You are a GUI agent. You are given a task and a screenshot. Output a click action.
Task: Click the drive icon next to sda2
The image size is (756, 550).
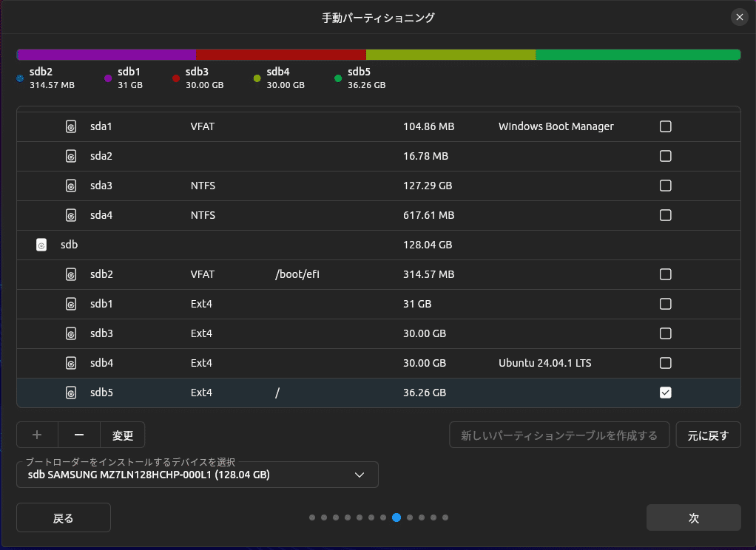click(x=70, y=155)
